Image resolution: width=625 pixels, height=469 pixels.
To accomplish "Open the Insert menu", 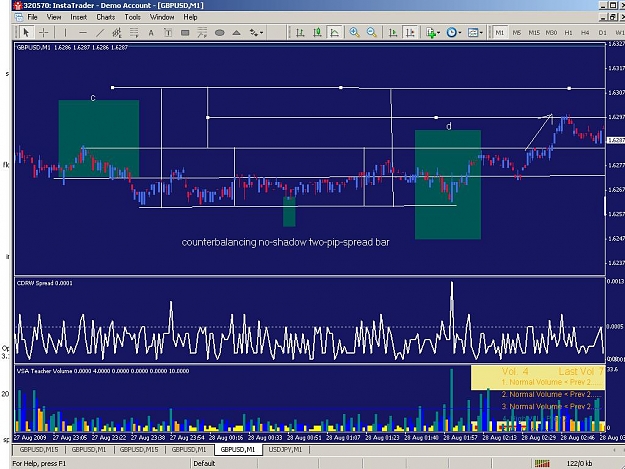I will tap(79, 17).
